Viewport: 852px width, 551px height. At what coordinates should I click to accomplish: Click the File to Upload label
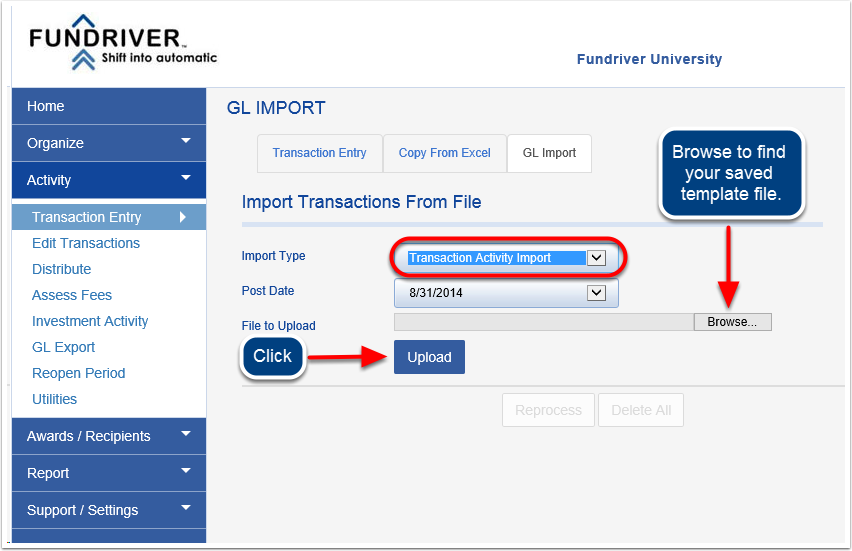tap(278, 325)
